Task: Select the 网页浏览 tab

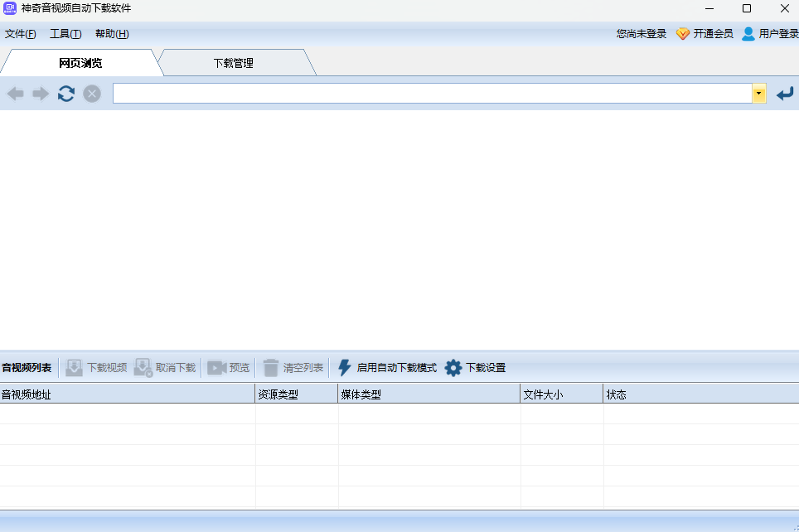Action: pyautogui.click(x=80, y=63)
